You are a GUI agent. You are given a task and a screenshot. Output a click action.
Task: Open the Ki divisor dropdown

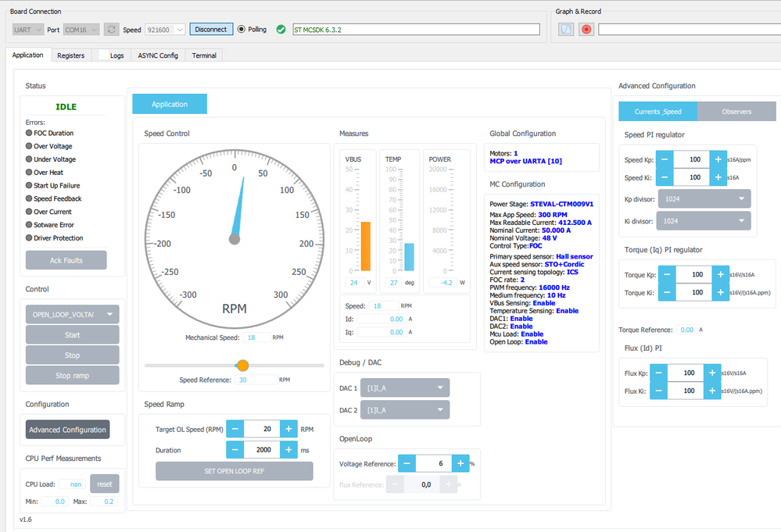pos(704,220)
